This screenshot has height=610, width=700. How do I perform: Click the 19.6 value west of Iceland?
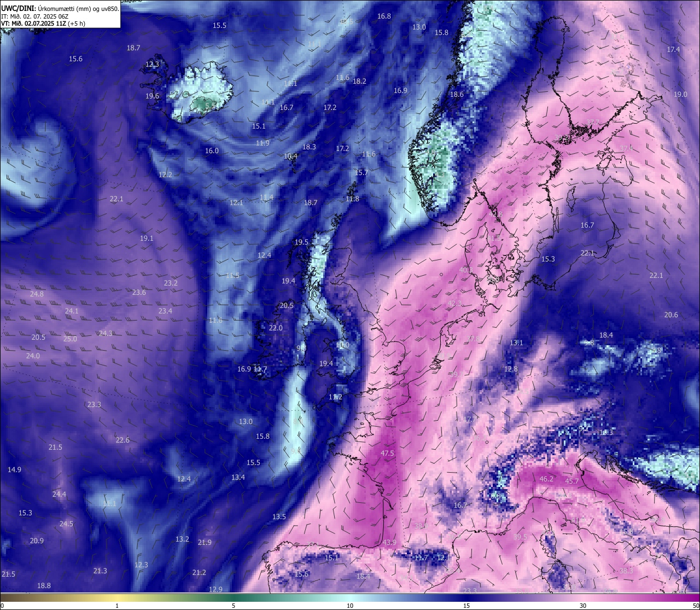(152, 96)
